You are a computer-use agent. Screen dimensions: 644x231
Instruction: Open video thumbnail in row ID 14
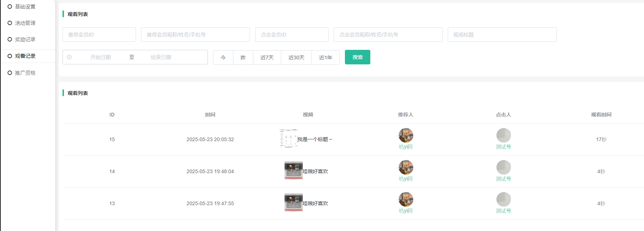point(293,170)
